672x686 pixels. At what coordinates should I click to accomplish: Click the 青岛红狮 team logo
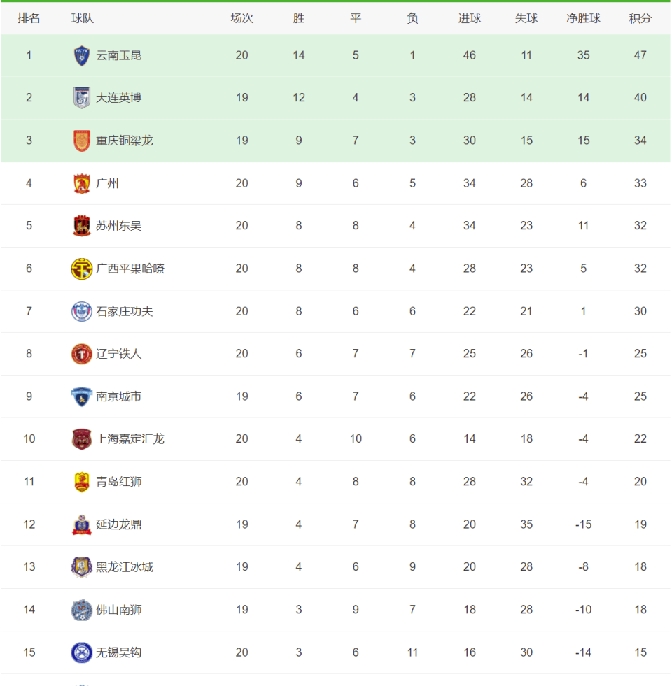coord(81,481)
